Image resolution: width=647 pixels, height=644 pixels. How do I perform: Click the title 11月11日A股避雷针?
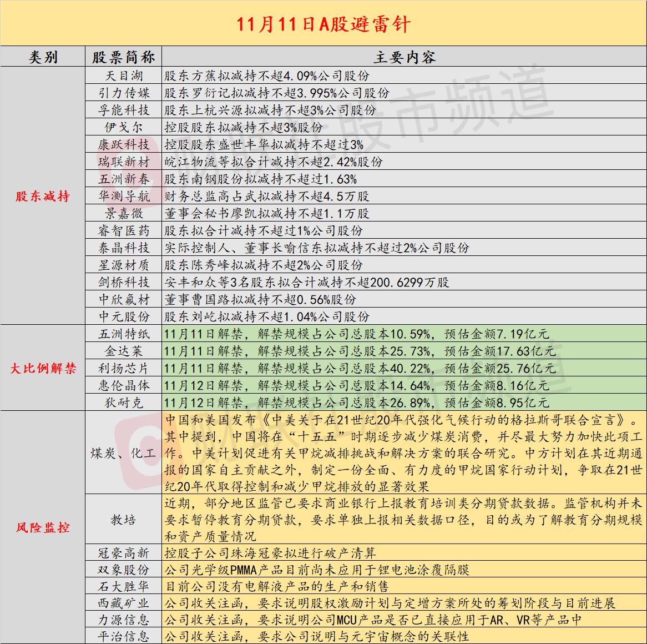pos(323,24)
